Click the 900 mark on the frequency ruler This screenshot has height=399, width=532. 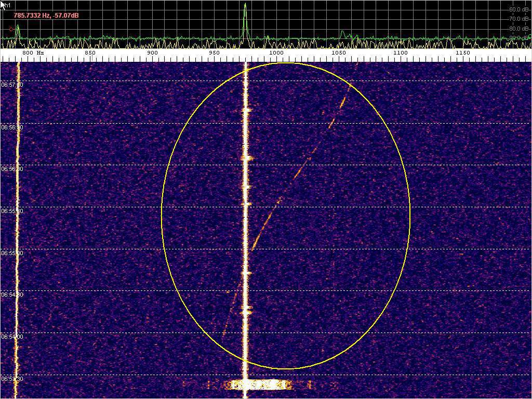click(152, 53)
